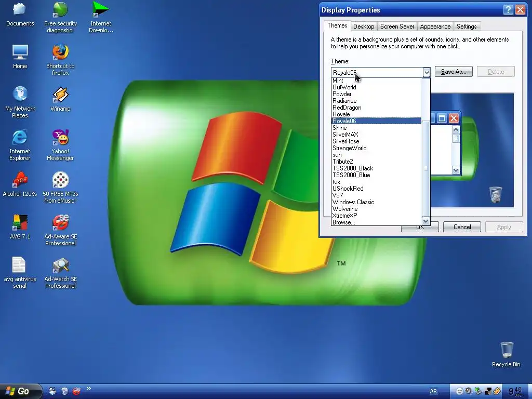Choose the SilverRose theme
This screenshot has height=399, width=532.
point(376,141)
